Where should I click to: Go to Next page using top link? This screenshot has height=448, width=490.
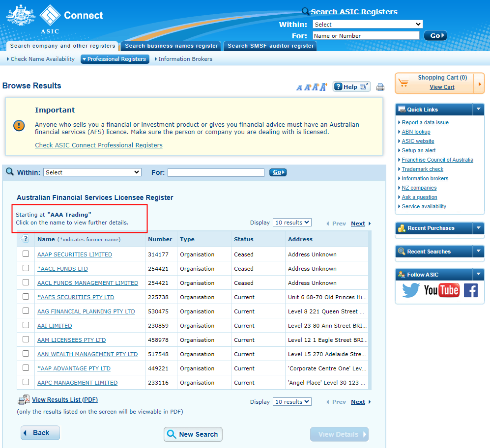358,224
